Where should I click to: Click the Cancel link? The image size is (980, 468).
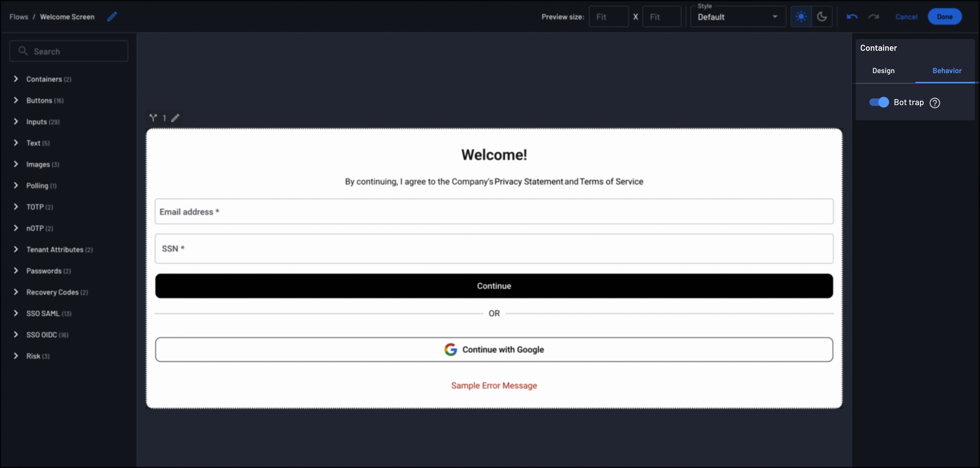point(906,17)
